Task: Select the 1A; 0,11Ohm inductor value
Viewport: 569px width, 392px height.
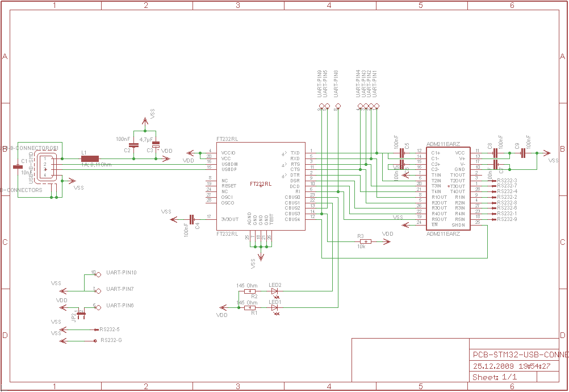Action: pos(96,165)
